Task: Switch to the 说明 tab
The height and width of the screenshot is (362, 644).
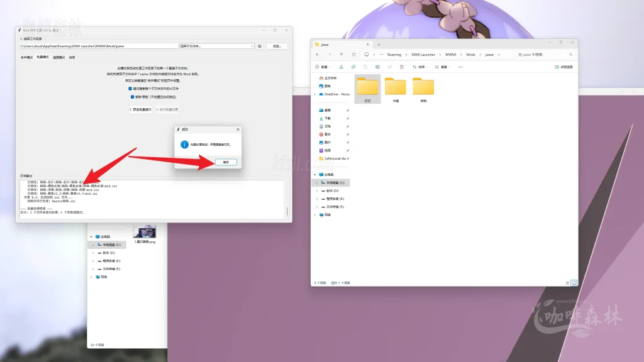Action: tap(72, 57)
